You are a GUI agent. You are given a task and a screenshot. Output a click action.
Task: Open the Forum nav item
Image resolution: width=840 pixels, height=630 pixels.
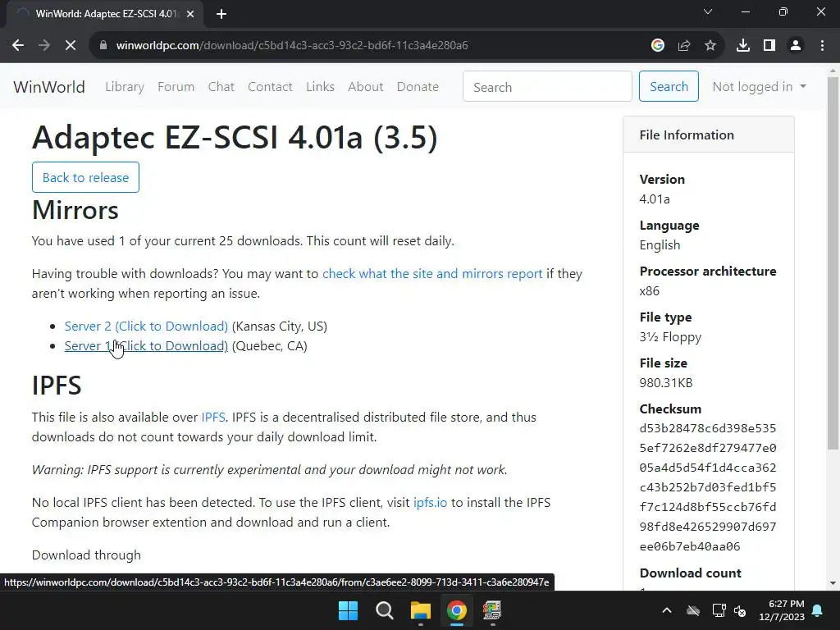(x=176, y=87)
